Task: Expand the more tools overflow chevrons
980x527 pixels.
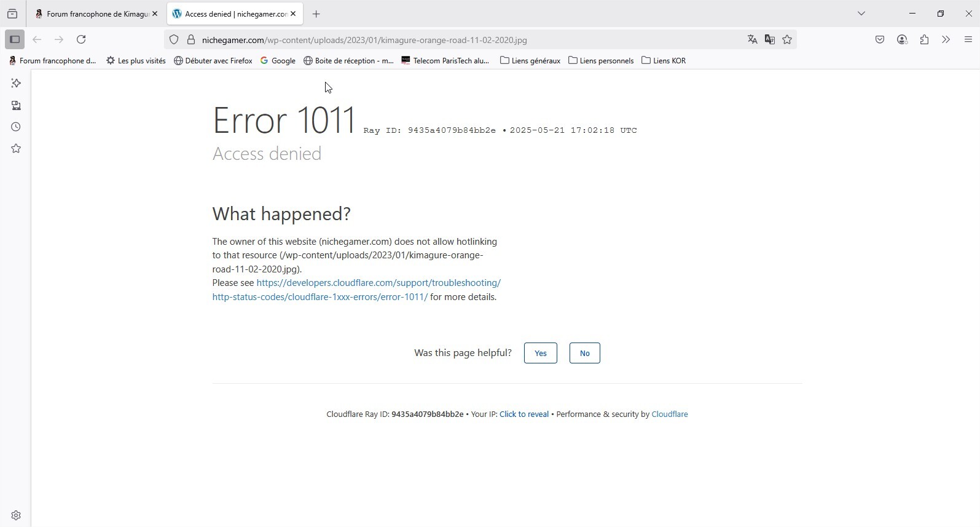Action: point(946,39)
